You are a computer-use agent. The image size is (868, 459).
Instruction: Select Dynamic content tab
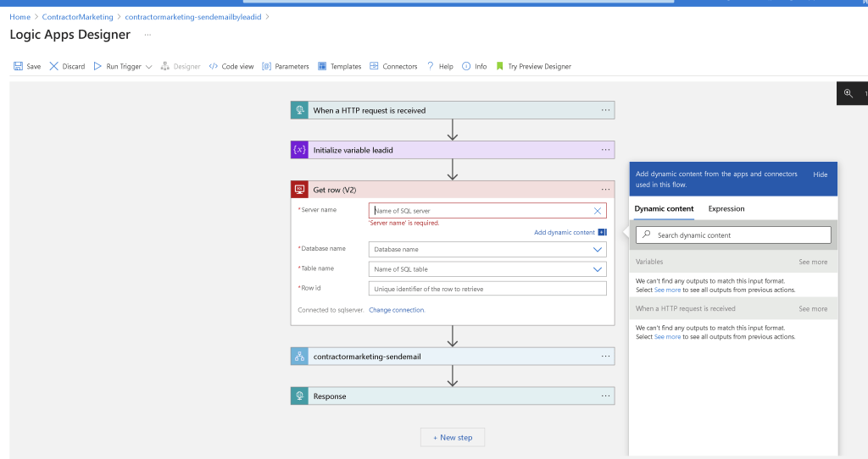coord(664,208)
